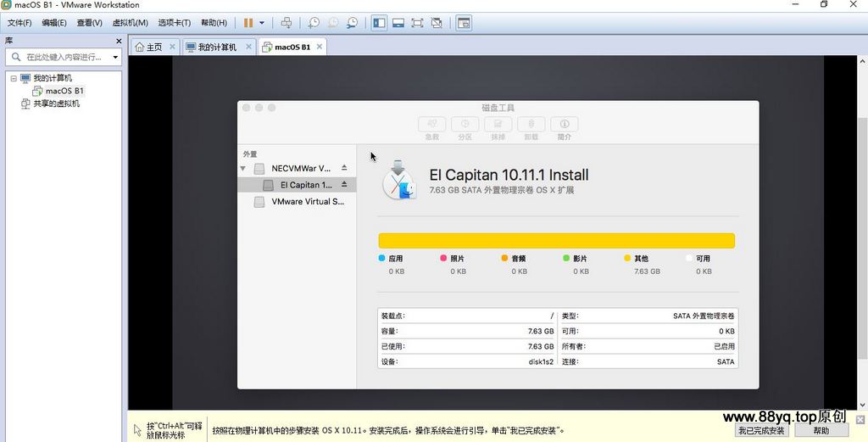Click the El Capitan 10.11.1 Install title
The width and height of the screenshot is (868, 442).
pos(509,175)
